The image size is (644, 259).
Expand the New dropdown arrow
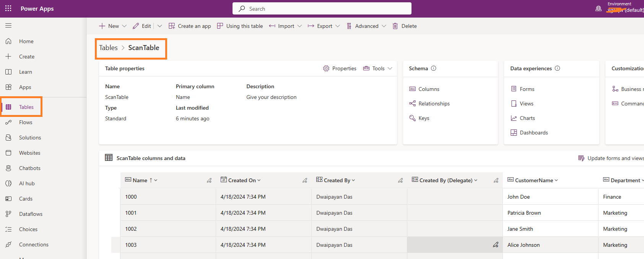click(x=124, y=26)
